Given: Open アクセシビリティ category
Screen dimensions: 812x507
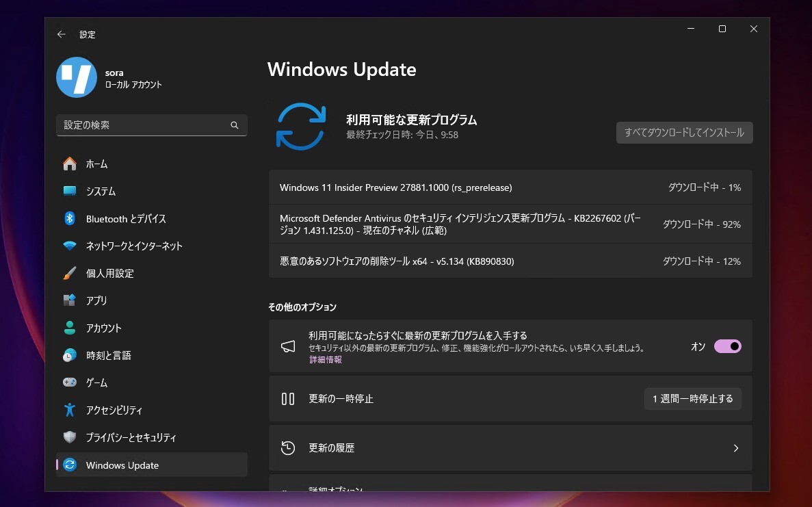Looking at the screenshot, I should click(152, 410).
